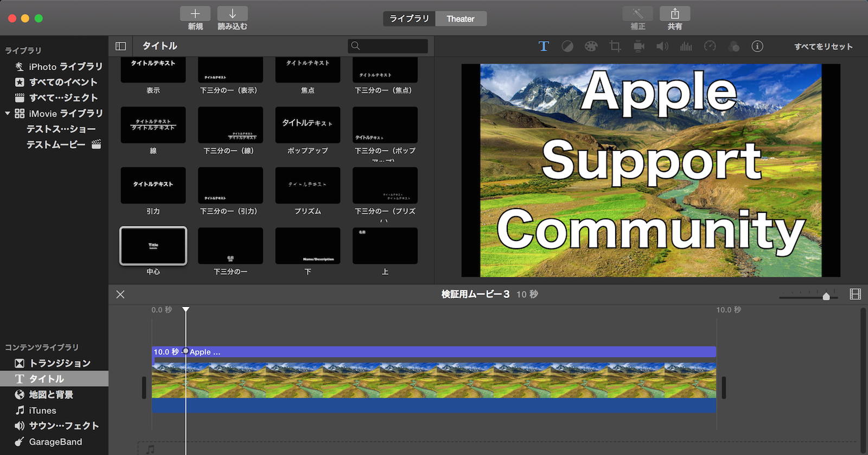This screenshot has height=455, width=868.
Task: Switch to the Theater tab
Action: click(461, 18)
